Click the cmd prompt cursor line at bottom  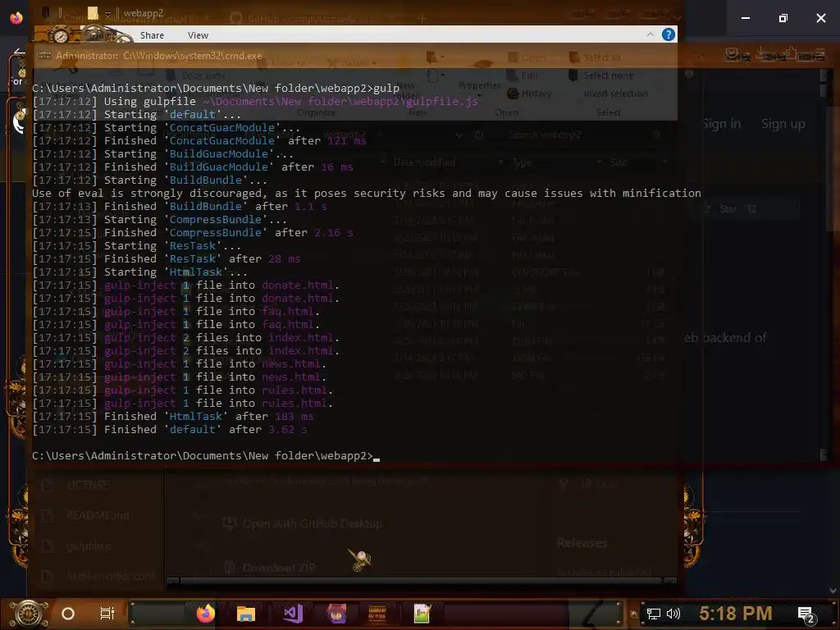click(206, 456)
